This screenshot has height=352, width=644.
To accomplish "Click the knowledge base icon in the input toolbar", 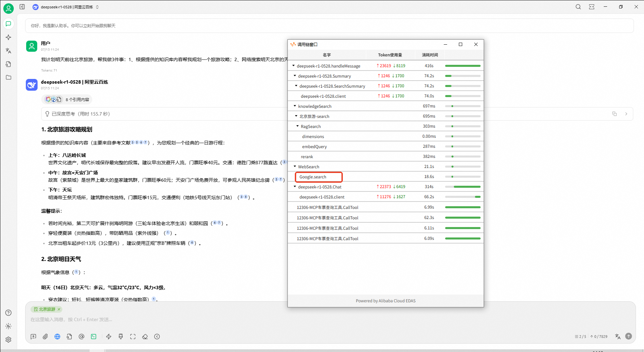I will pos(69,337).
